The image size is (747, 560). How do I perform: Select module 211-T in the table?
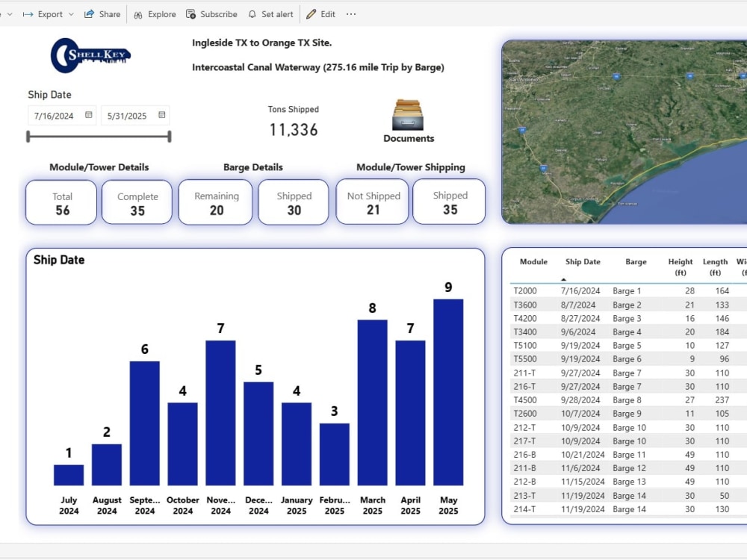point(524,373)
